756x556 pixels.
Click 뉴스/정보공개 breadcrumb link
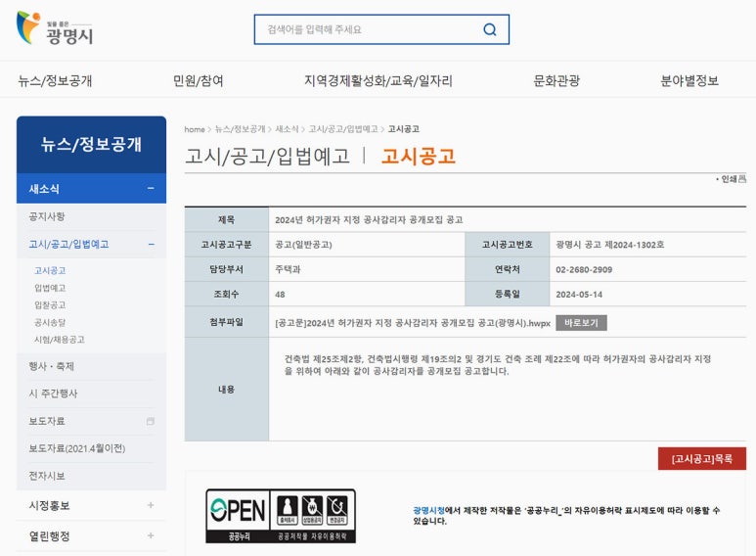coord(241,129)
